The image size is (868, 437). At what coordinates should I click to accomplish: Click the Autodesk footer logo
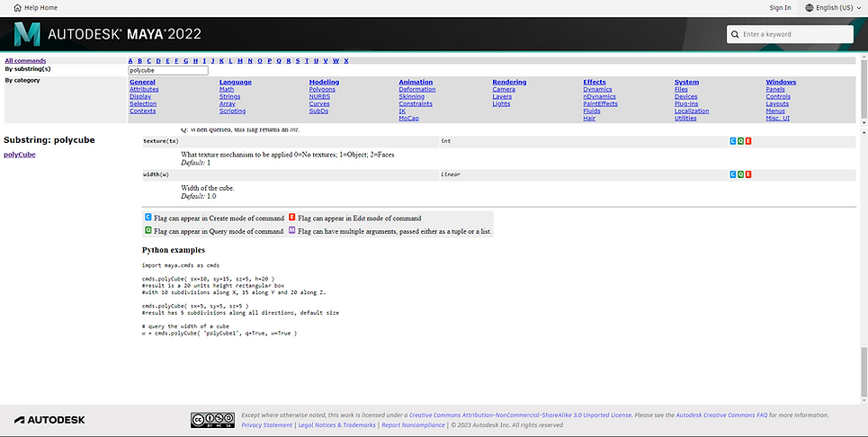tap(49, 420)
